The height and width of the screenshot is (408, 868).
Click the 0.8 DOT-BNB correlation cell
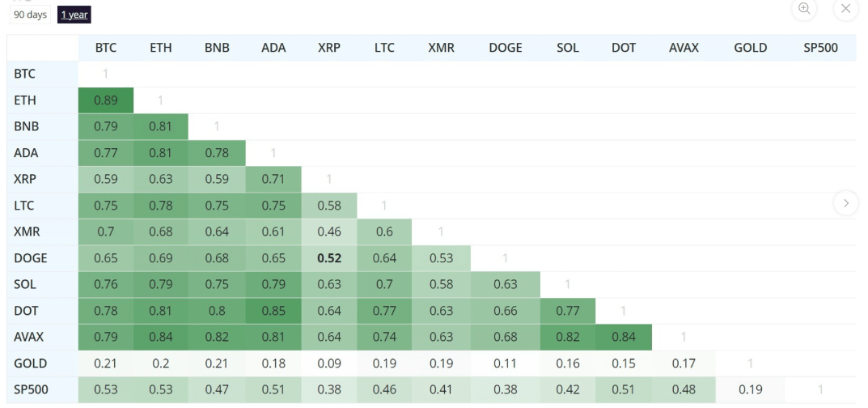click(x=217, y=311)
